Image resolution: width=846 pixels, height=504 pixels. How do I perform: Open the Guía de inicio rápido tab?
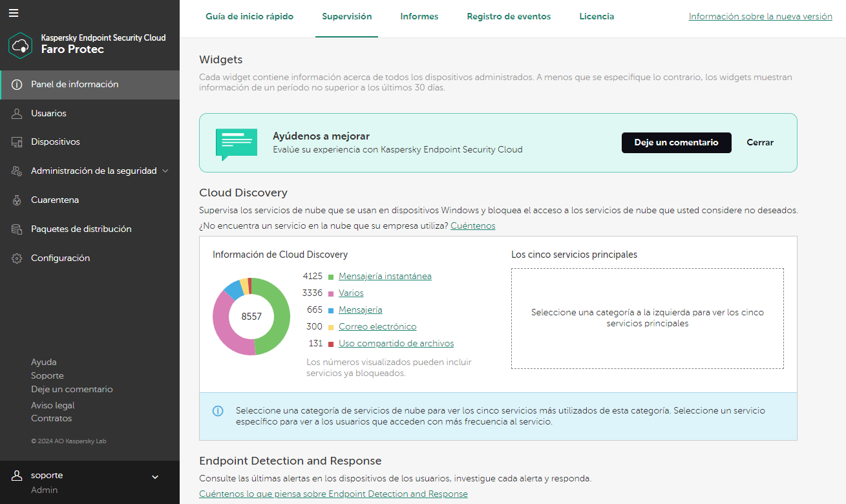pos(249,17)
